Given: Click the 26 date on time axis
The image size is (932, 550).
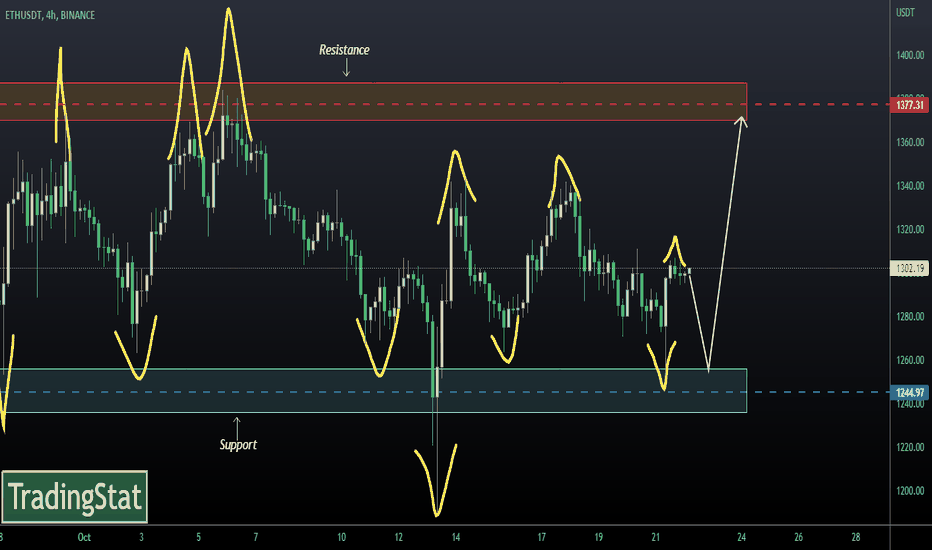Looking at the screenshot, I should (799, 537).
